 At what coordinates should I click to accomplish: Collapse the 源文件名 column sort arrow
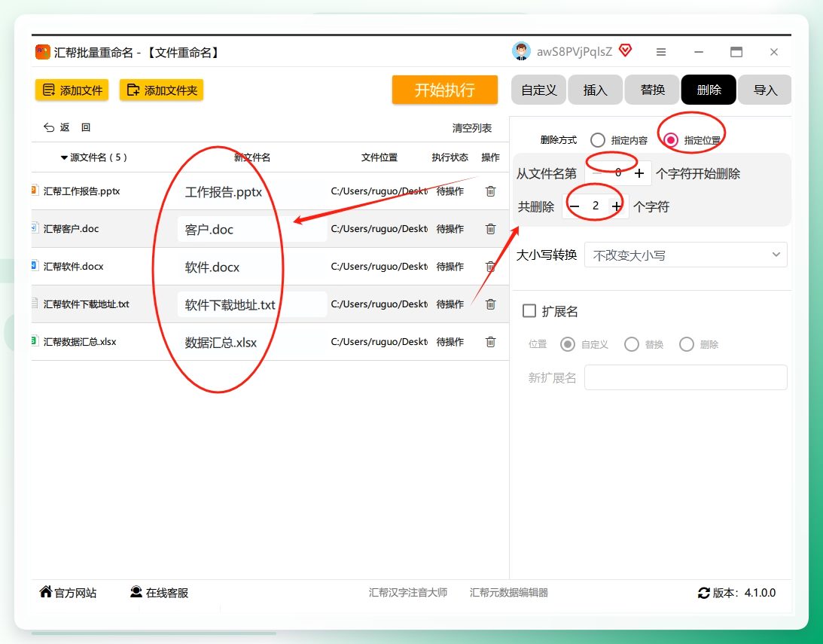click(64, 157)
